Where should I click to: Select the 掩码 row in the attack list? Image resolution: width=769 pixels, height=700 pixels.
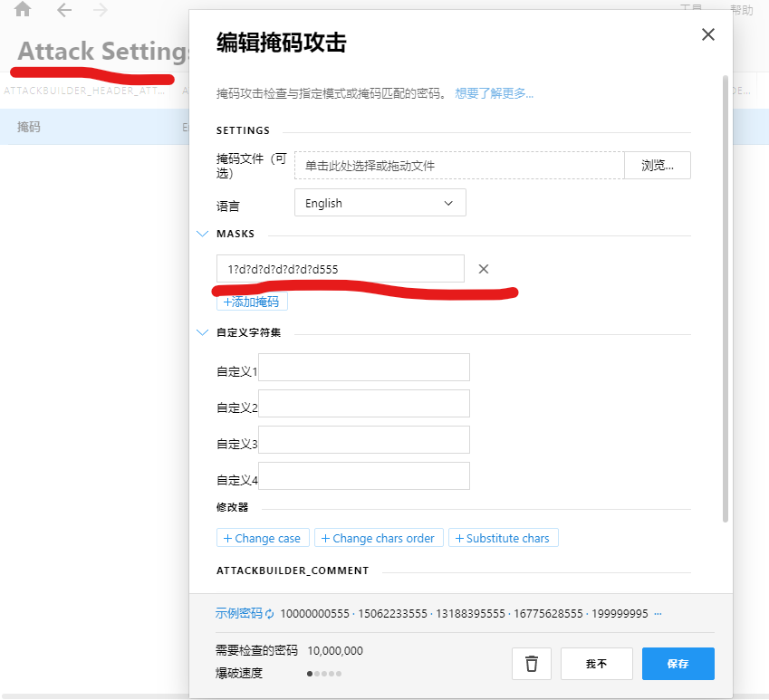click(x=94, y=127)
